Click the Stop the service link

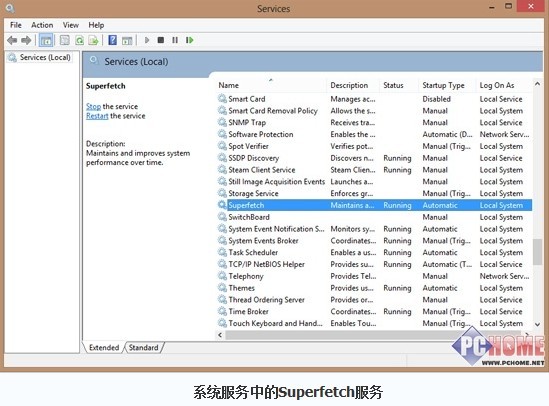point(93,106)
